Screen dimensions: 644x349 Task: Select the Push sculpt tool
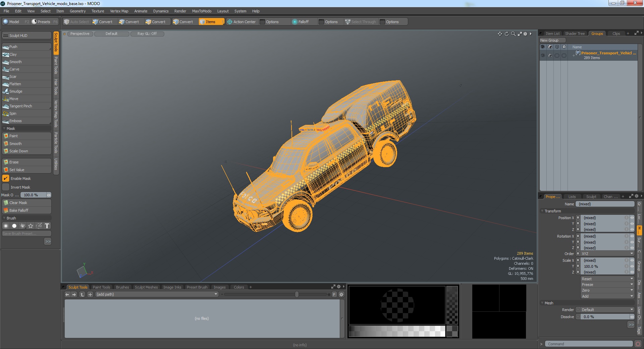tap(26, 47)
